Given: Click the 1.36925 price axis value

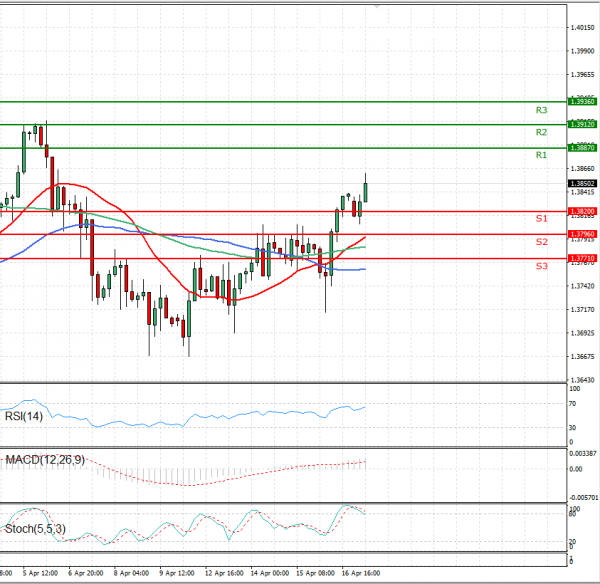Looking at the screenshot, I should click(x=582, y=333).
